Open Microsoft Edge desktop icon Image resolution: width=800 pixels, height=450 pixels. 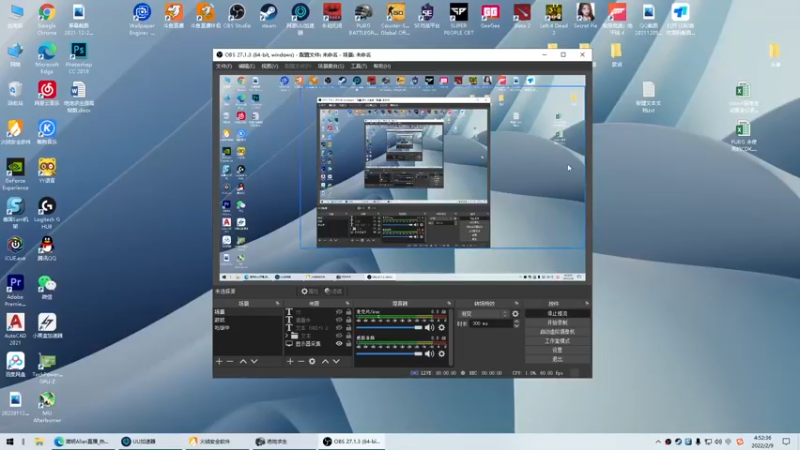click(x=47, y=58)
